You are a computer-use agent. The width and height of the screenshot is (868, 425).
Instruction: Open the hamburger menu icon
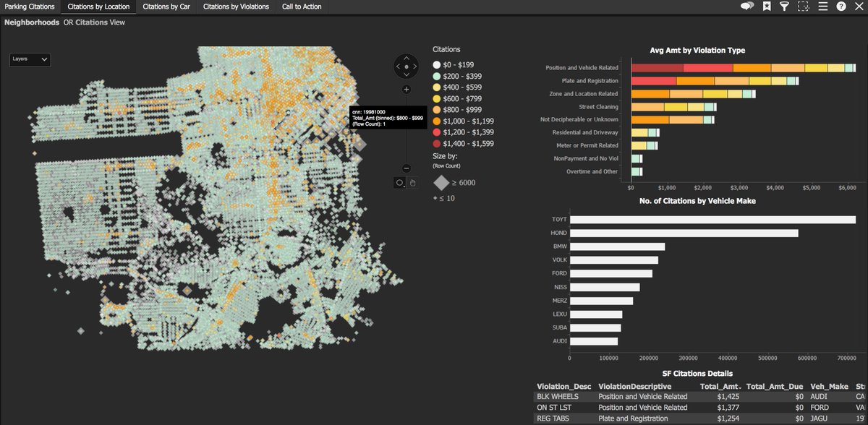822,7
